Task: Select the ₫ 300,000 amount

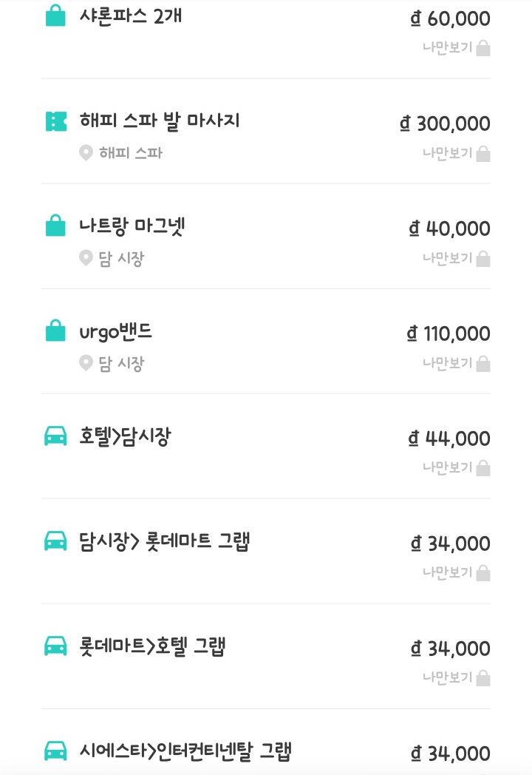Action: (x=445, y=123)
